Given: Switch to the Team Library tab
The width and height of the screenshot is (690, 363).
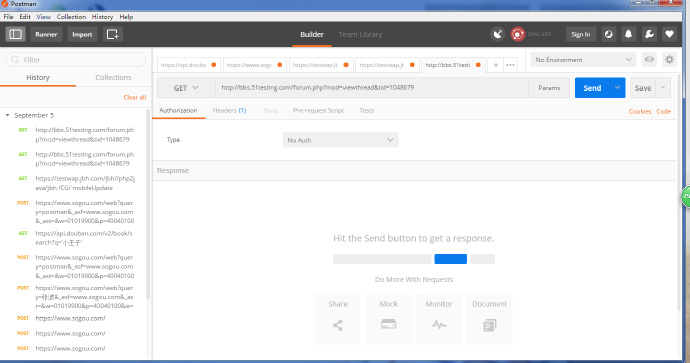Looking at the screenshot, I should tap(360, 34).
